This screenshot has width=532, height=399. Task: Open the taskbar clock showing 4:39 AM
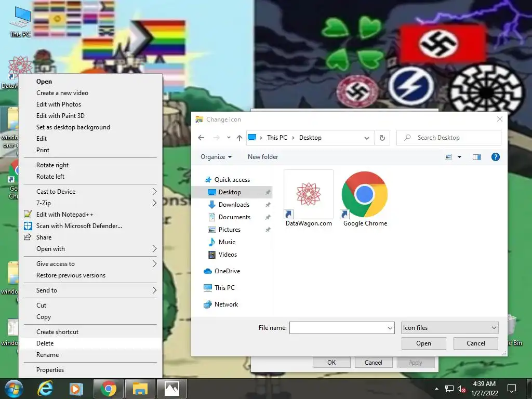[x=485, y=389]
